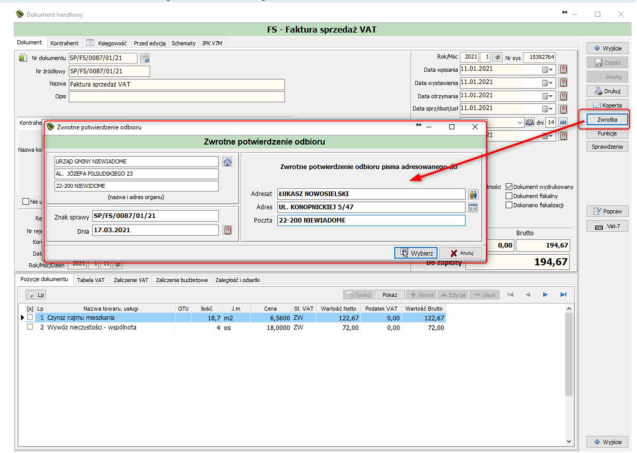Expand Data wystawienia date dropdown
This screenshot has height=453, width=637.
pyautogui.click(x=548, y=83)
